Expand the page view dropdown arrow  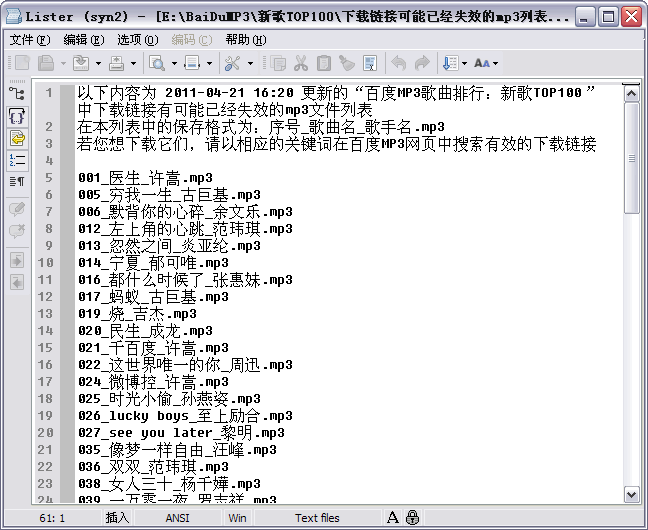point(210,64)
